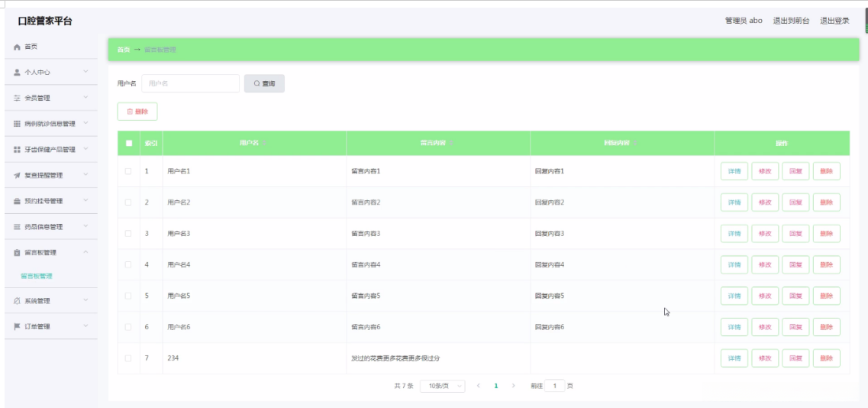Click 删除 for row 用户名4

point(827,264)
